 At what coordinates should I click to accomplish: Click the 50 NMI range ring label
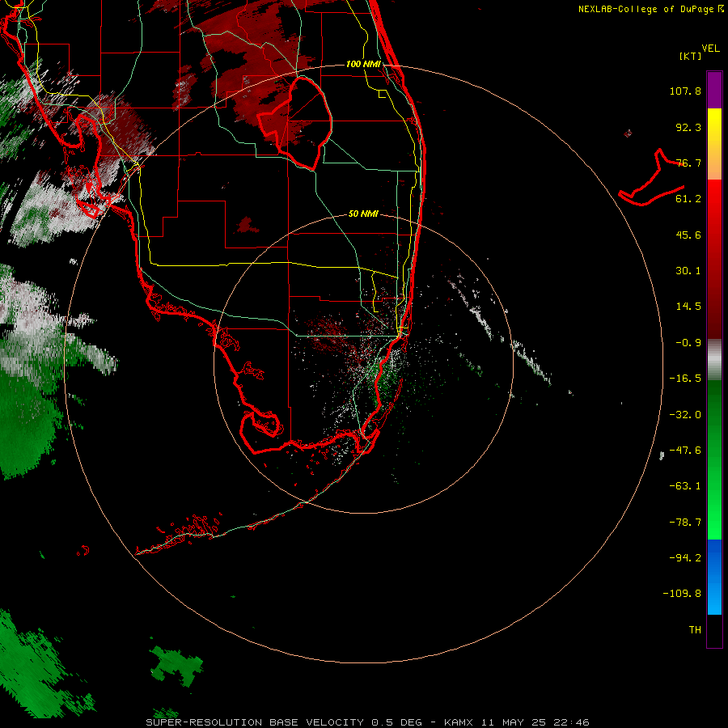[363, 214]
